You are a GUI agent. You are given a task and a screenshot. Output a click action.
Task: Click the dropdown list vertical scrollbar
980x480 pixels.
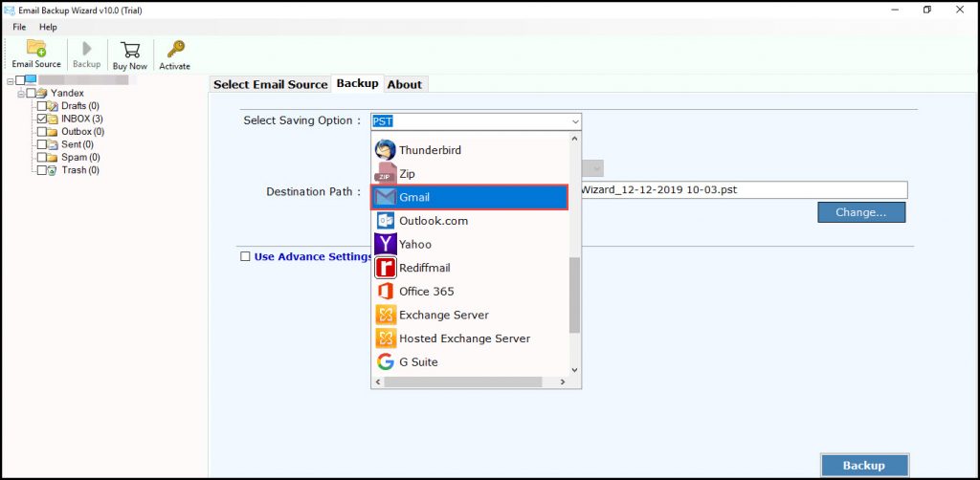574,296
